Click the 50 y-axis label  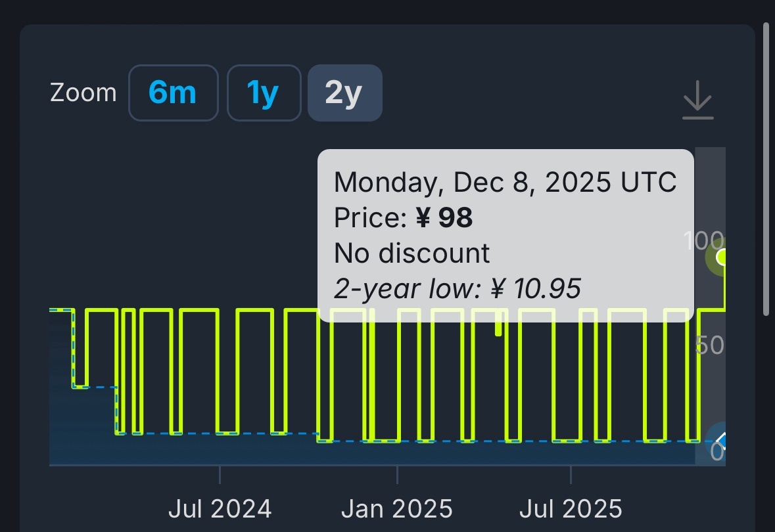[x=709, y=345]
